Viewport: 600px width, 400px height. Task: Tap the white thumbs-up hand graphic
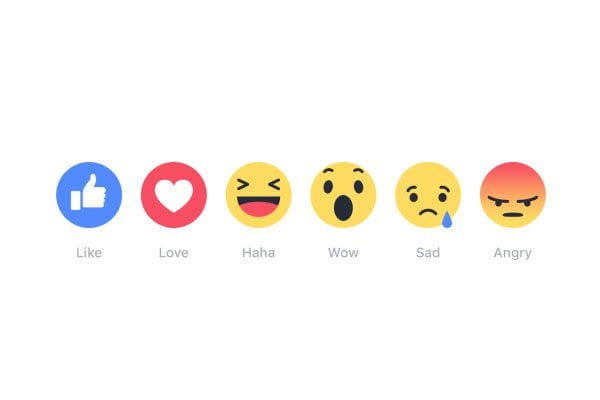(x=88, y=192)
